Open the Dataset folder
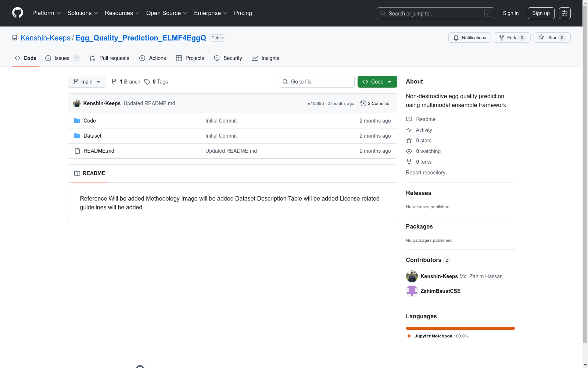This screenshot has width=588, height=368. (92, 136)
